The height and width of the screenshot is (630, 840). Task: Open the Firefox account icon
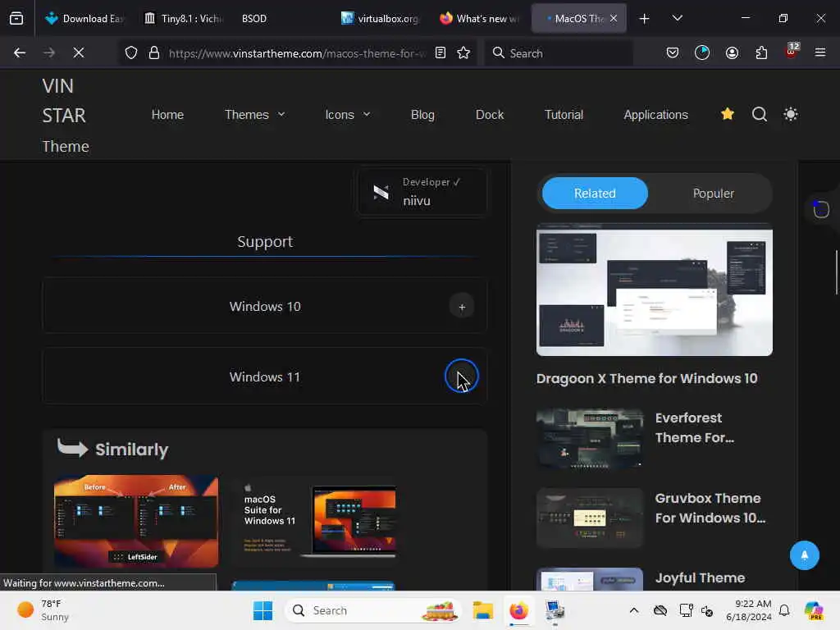732,52
